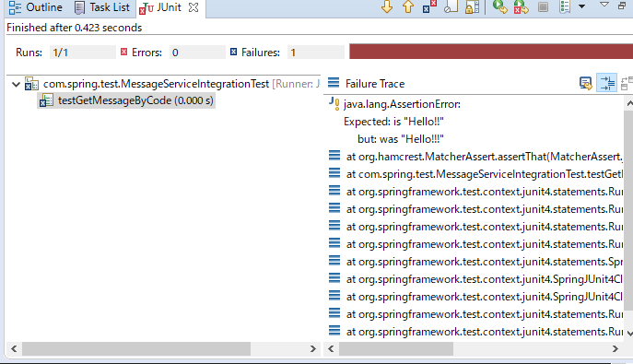633x364 pixels.
Task: Click test tree horizontal scroll right arrow
Action: (x=313, y=348)
